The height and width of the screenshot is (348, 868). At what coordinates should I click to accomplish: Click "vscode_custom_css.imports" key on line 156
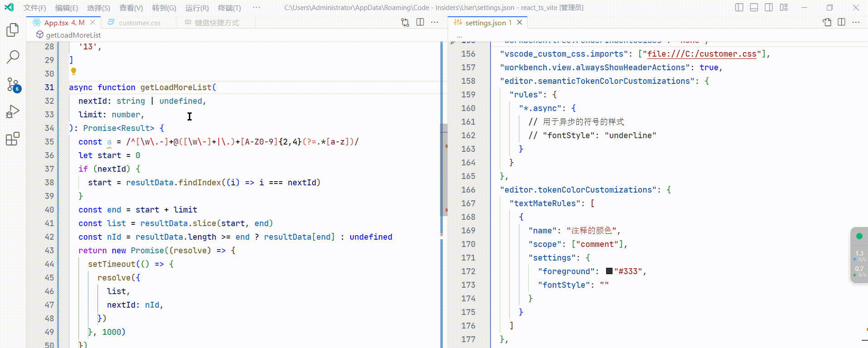pos(564,54)
